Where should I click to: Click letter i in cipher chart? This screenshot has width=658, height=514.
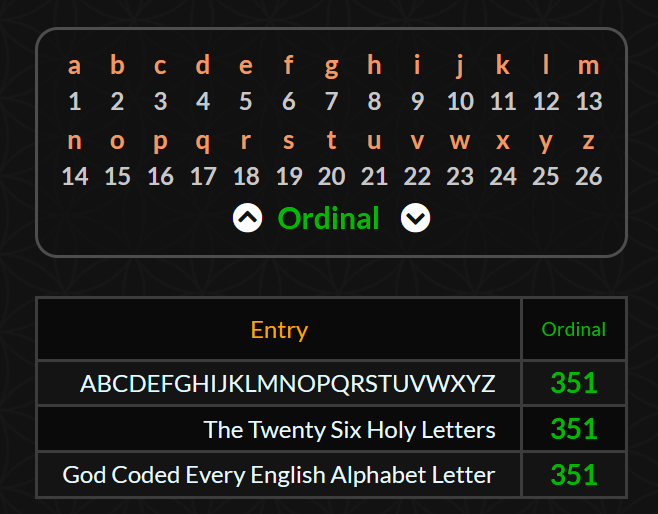[417, 65]
